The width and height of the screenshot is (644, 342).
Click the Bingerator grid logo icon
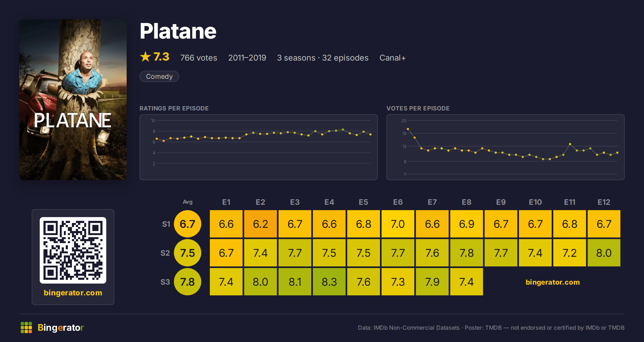click(26, 328)
